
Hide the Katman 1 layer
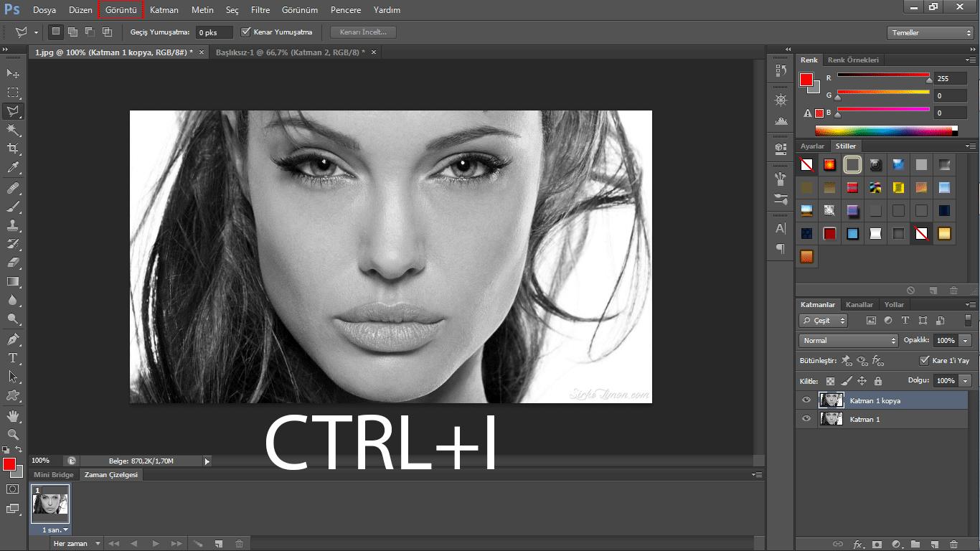(806, 419)
